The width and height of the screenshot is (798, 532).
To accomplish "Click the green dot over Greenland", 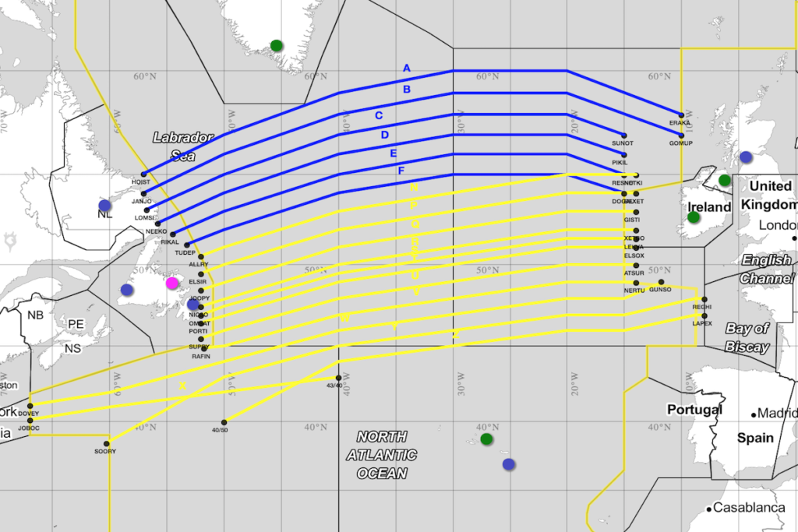I will click(x=276, y=45).
